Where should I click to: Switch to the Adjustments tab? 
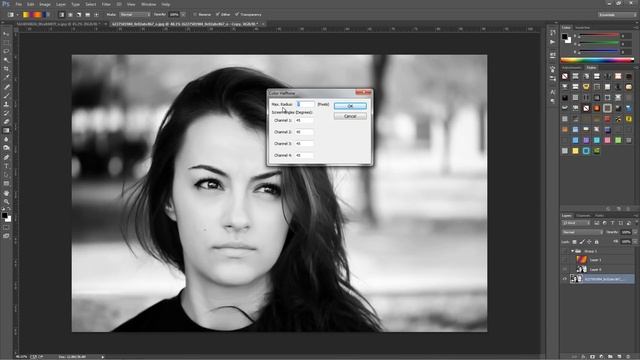(571, 68)
